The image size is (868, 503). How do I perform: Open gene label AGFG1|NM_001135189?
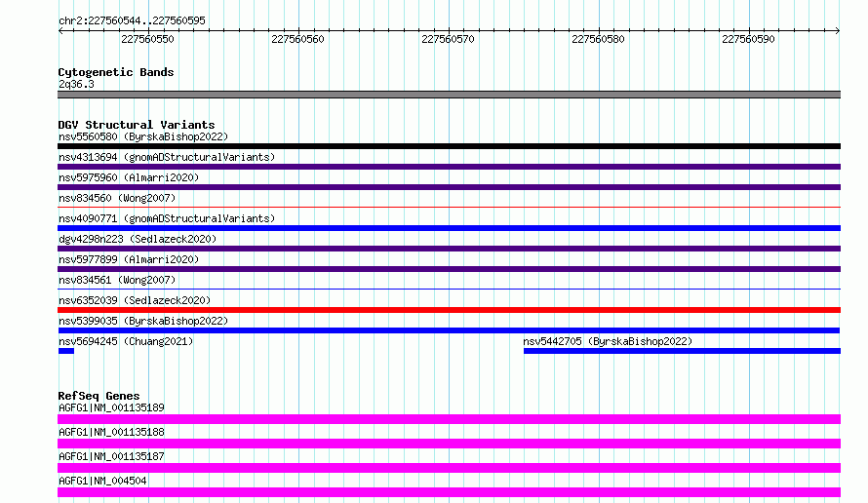coord(111,407)
